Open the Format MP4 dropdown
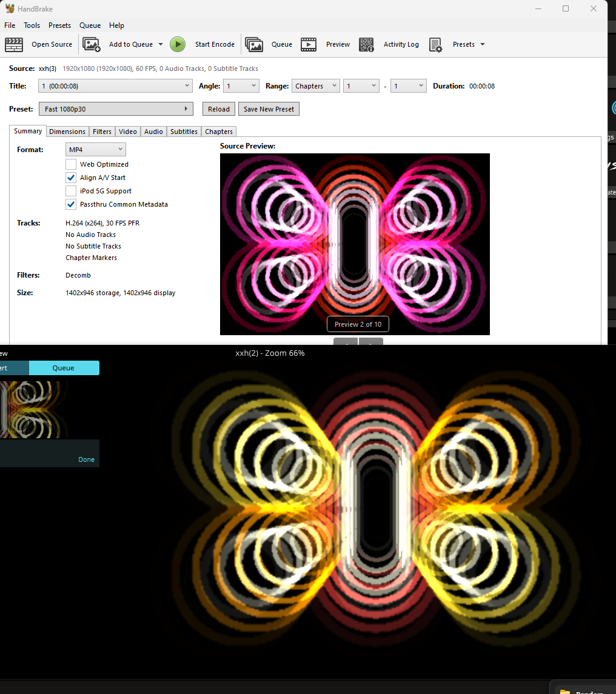This screenshot has width=616, height=694. (x=96, y=149)
